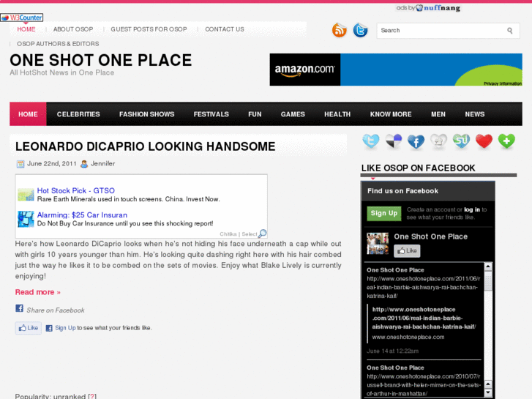
Task: Click the ONE SHOT ONE PLACE site title
Action: 101,60
